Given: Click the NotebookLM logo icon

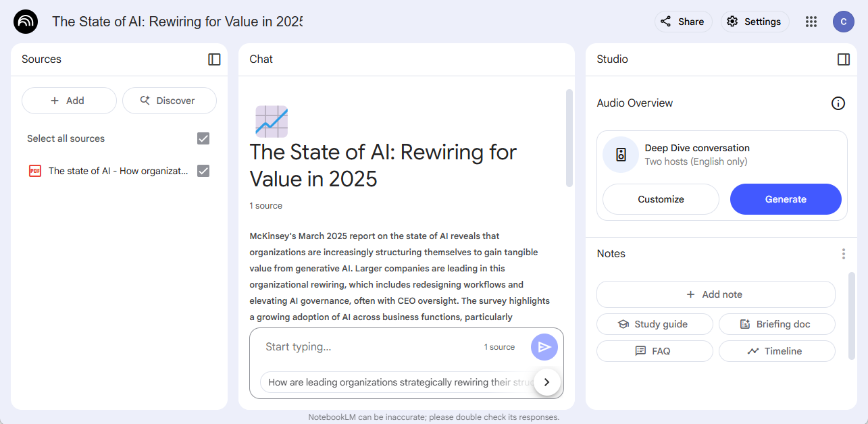Looking at the screenshot, I should (26, 22).
